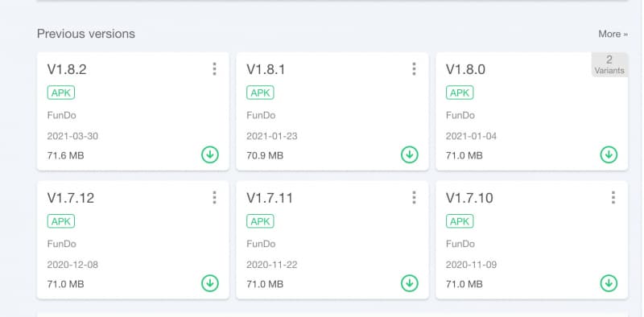Select the date 2021-01-23

272,136
